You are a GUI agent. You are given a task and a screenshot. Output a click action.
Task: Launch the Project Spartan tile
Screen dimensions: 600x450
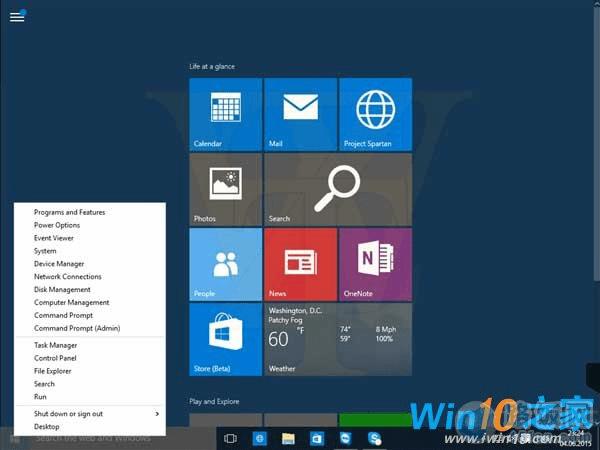pos(375,114)
